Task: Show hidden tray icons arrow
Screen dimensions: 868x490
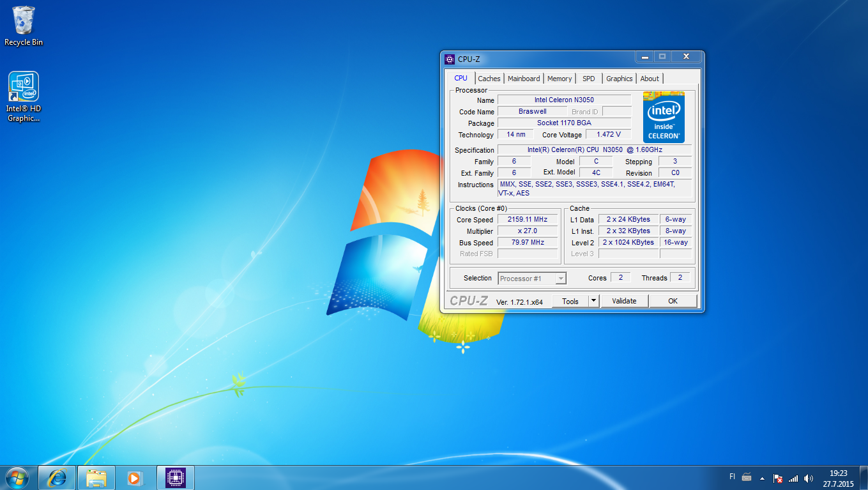Action: (x=762, y=478)
